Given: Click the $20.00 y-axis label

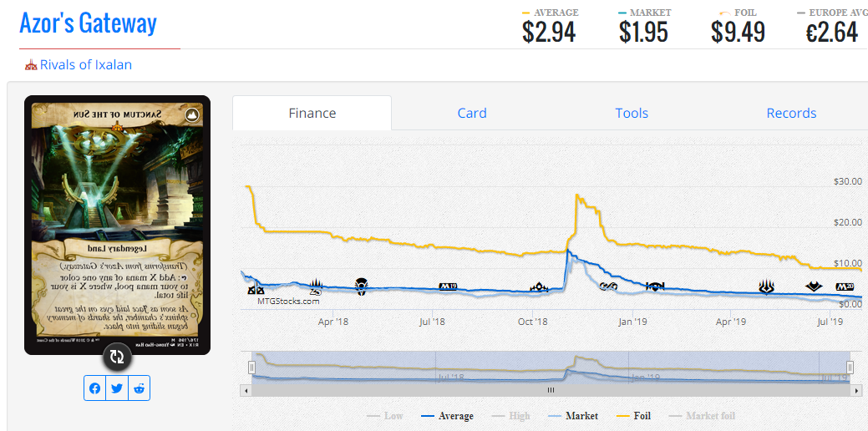Looking at the screenshot, I should point(847,222).
